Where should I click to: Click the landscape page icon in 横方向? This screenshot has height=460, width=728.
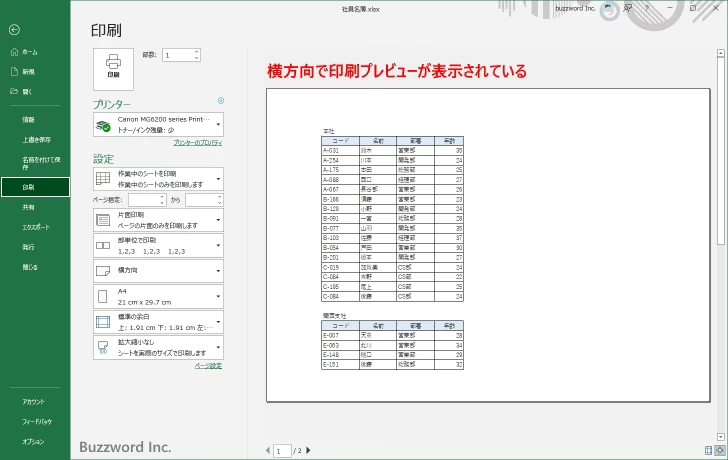pos(103,271)
